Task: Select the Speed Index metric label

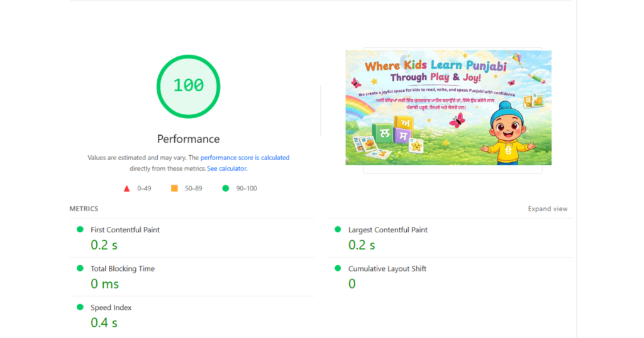Action: click(111, 308)
